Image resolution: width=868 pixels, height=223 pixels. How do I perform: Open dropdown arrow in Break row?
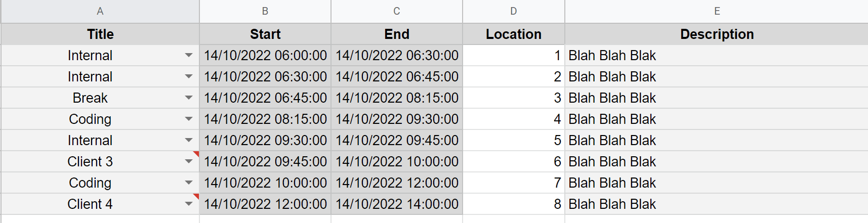point(189,98)
